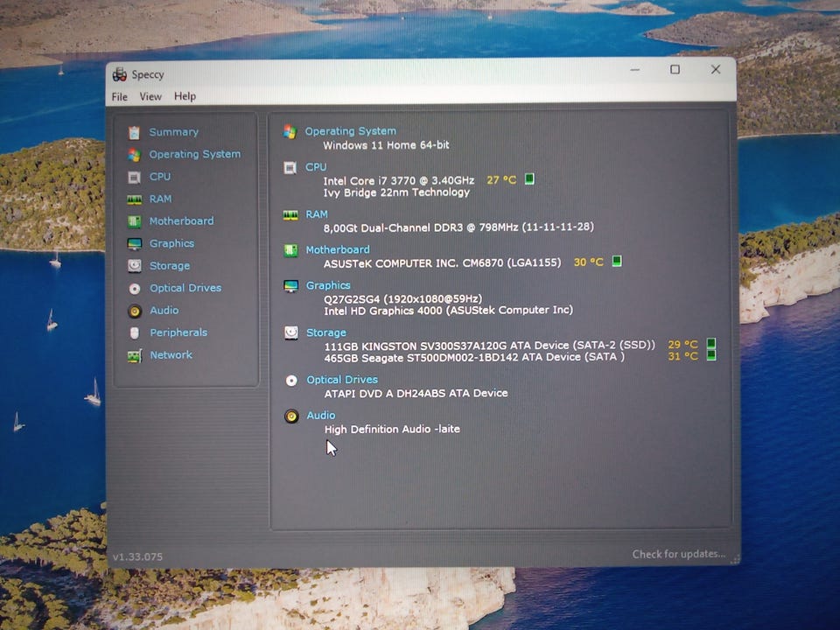This screenshot has width=840, height=630.
Task: Click the Optical Drives heading link in summary
Action: 342,380
